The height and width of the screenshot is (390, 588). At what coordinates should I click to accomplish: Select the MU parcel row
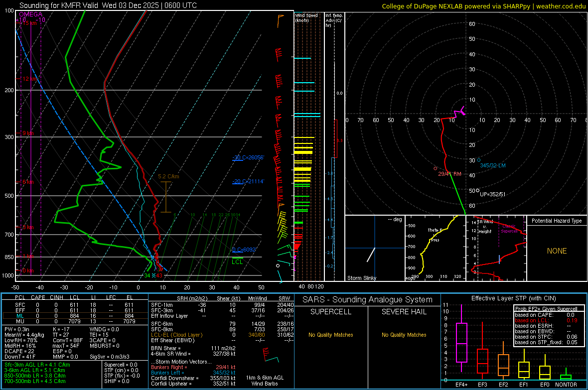(75, 321)
